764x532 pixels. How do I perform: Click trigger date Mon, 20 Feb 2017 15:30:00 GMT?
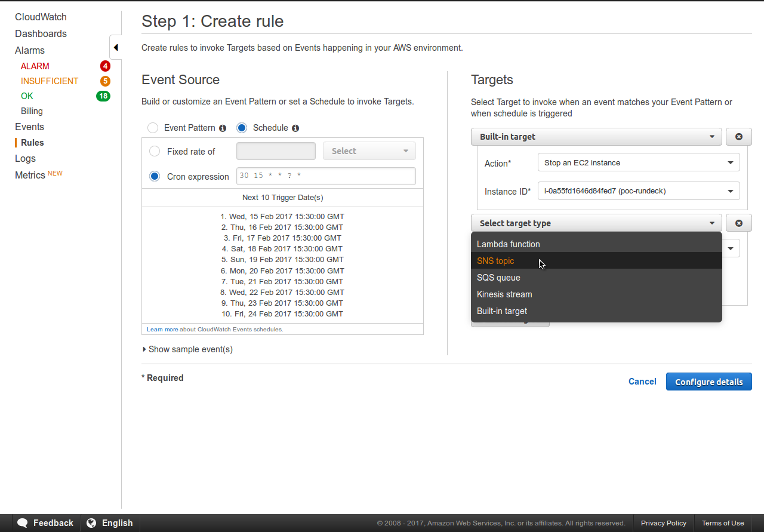282,271
